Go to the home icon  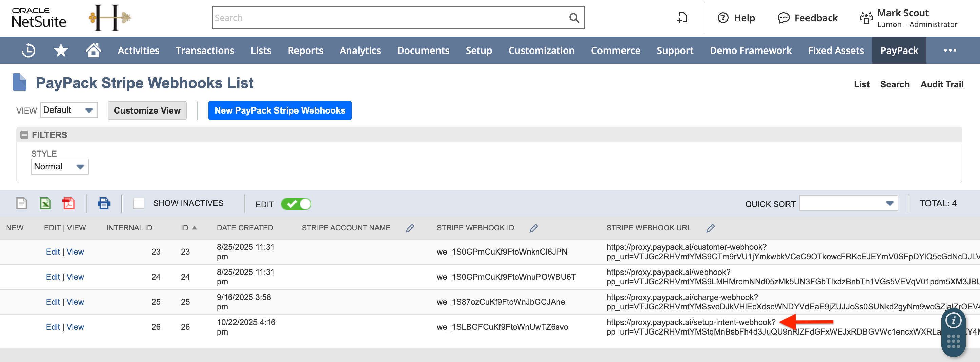93,50
